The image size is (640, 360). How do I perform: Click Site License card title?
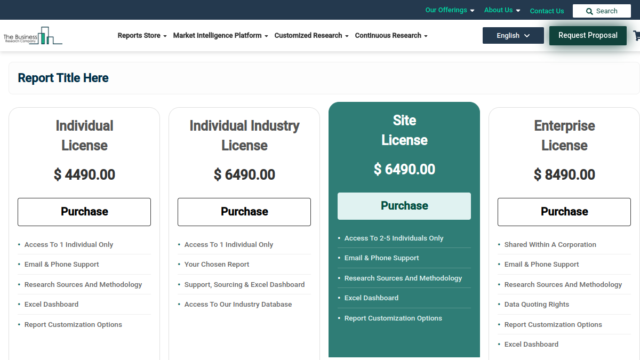click(404, 130)
